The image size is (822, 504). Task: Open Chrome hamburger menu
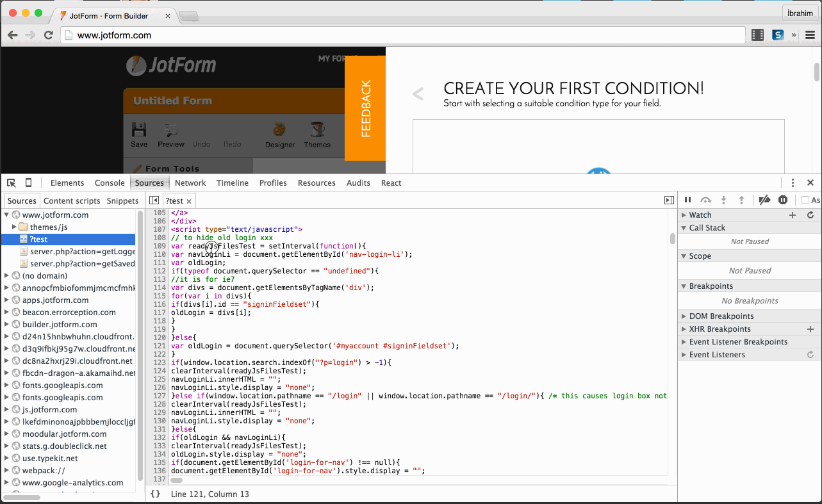pyautogui.click(x=810, y=35)
